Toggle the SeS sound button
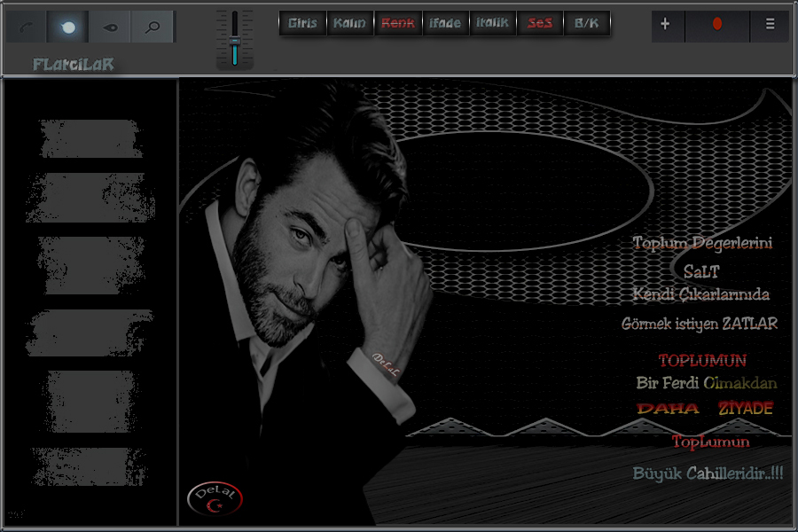798x532 pixels. pos(539,23)
